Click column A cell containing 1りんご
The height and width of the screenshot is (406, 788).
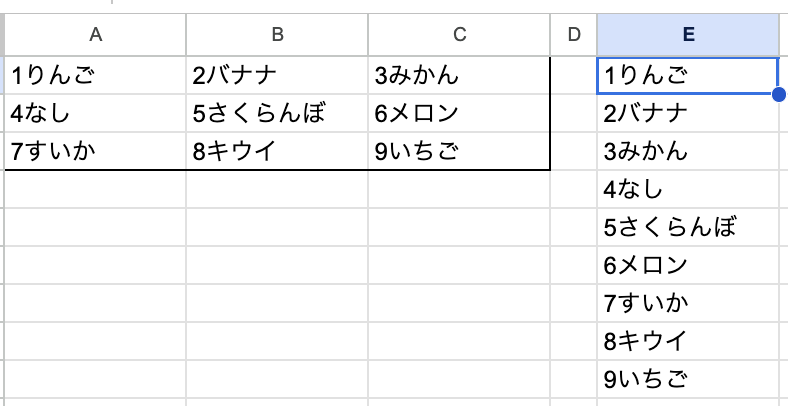(95, 75)
